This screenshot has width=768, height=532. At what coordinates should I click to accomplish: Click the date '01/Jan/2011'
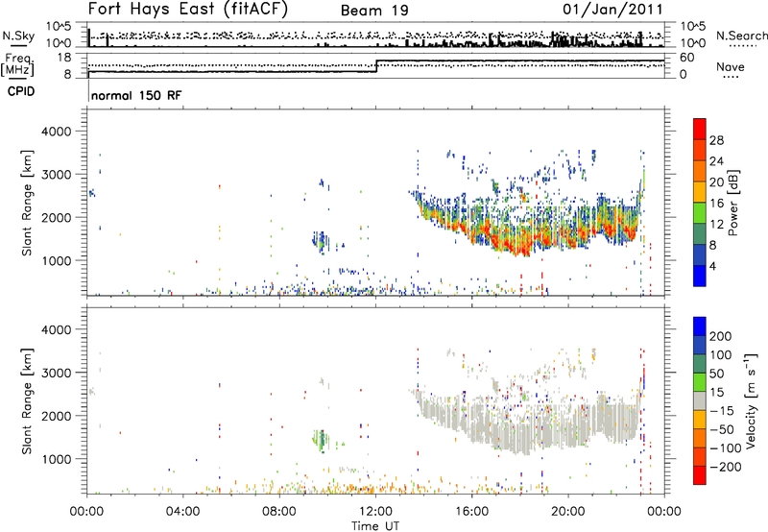pos(612,10)
